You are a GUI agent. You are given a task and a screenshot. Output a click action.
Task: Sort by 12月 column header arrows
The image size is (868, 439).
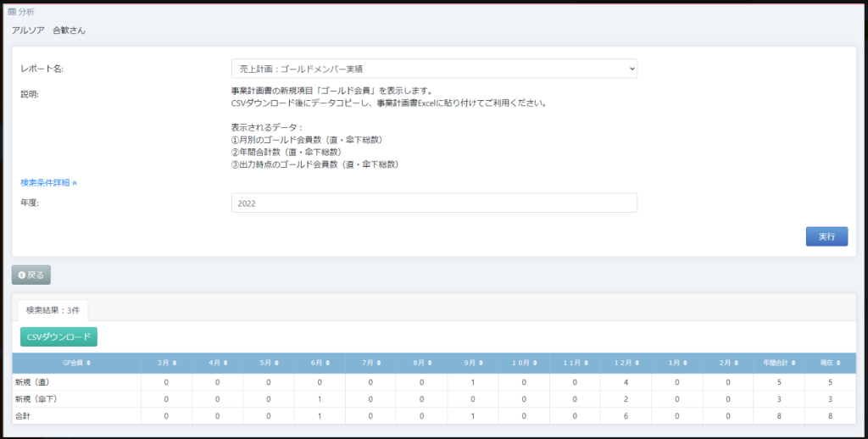point(634,363)
